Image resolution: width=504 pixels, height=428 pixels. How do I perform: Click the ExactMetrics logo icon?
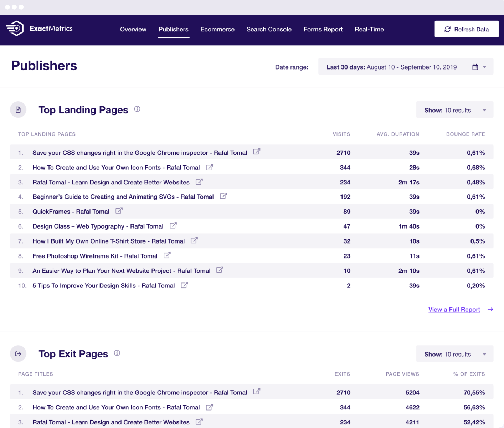(x=15, y=29)
